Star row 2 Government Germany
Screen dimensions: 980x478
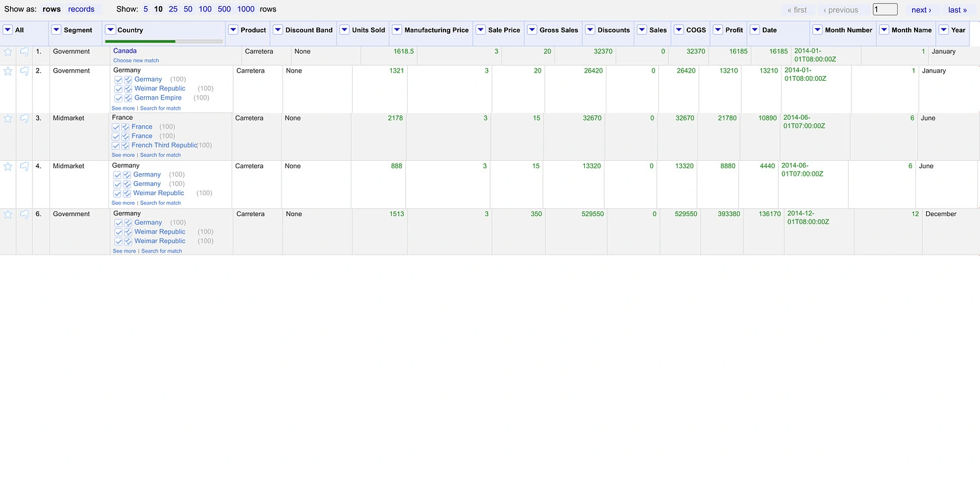8,71
